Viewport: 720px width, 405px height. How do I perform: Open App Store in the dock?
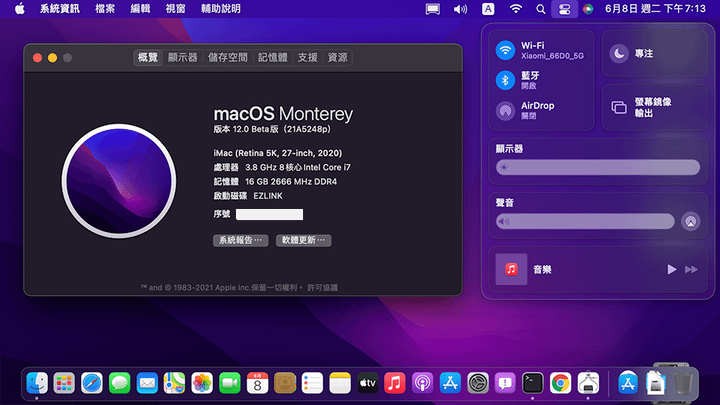point(450,383)
